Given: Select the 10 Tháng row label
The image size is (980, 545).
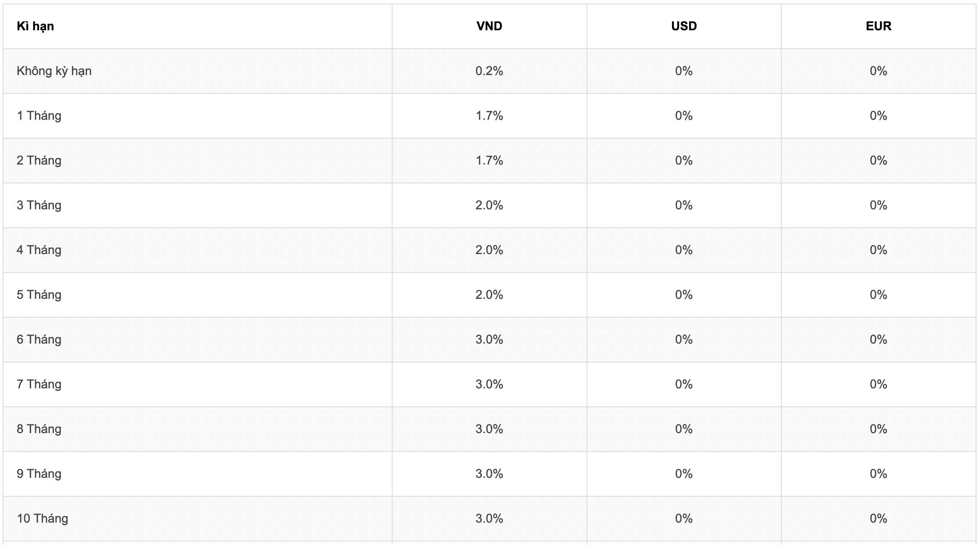Looking at the screenshot, I should [43, 519].
